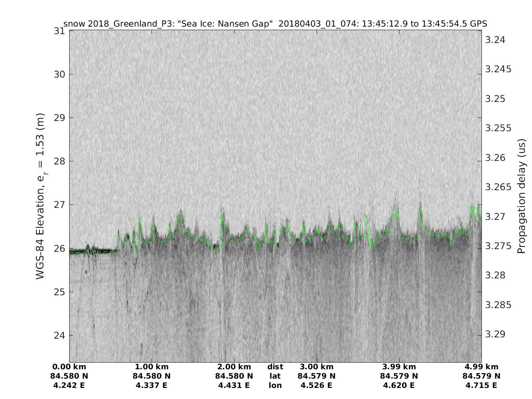Select the 3.275 propagation delay tick

tap(497, 246)
